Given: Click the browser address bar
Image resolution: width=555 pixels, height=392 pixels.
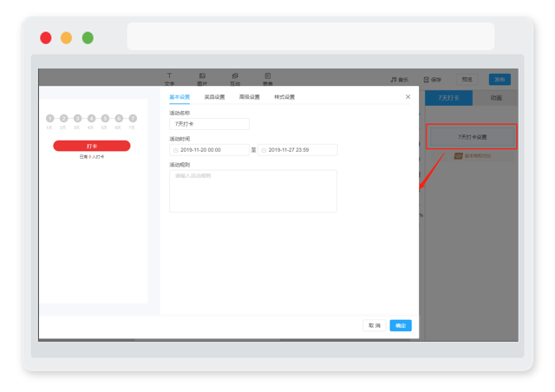Looking at the screenshot, I should (310, 36).
